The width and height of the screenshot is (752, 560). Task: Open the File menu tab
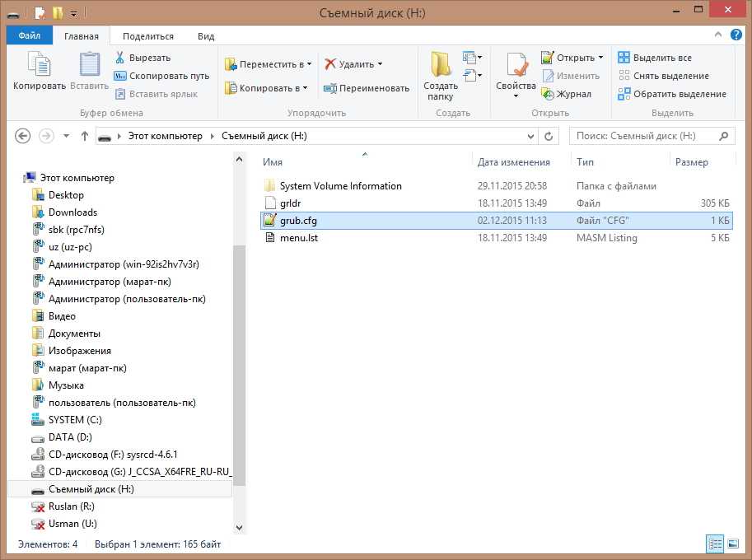(x=30, y=36)
